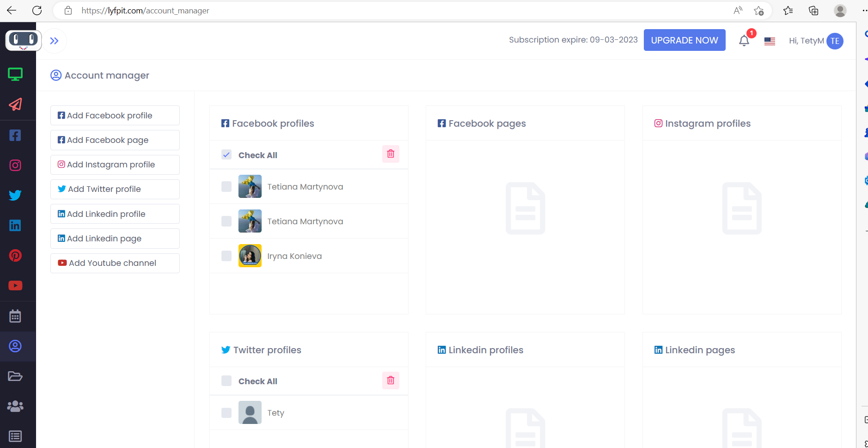This screenshot has height=448, width=868.
Task: Open the Hi, TetyM user menu
Action: click(816, 41)
